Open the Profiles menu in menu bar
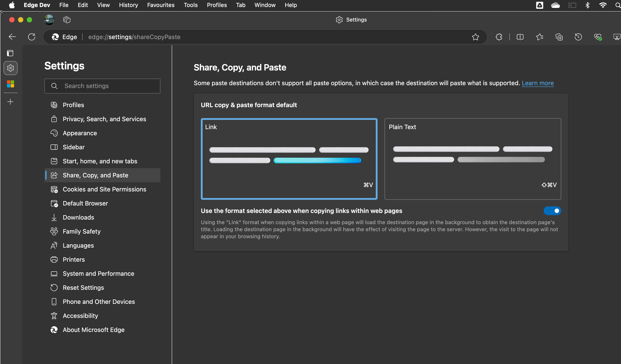The width and height of the screenshot is (621, 364). pyautogui.click(x=217, y=5)
